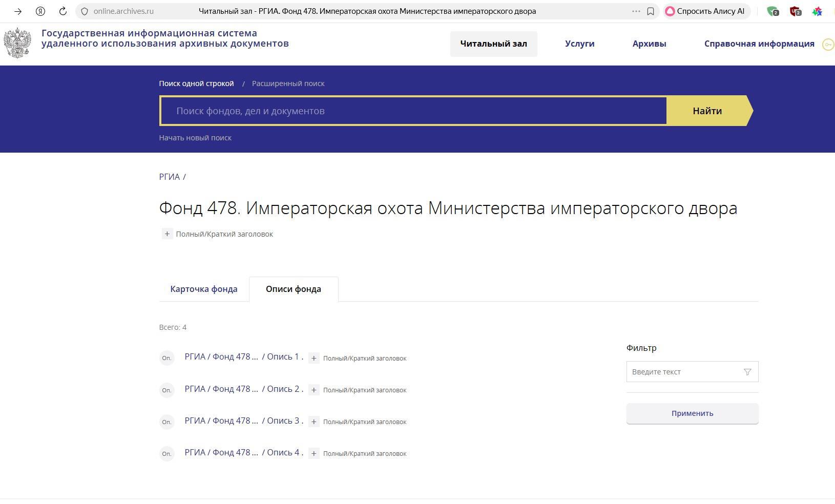Switch to Карточка фонда tab
Image resolution: width=835 pixels, height=504 pixels.
coord(204,289)
